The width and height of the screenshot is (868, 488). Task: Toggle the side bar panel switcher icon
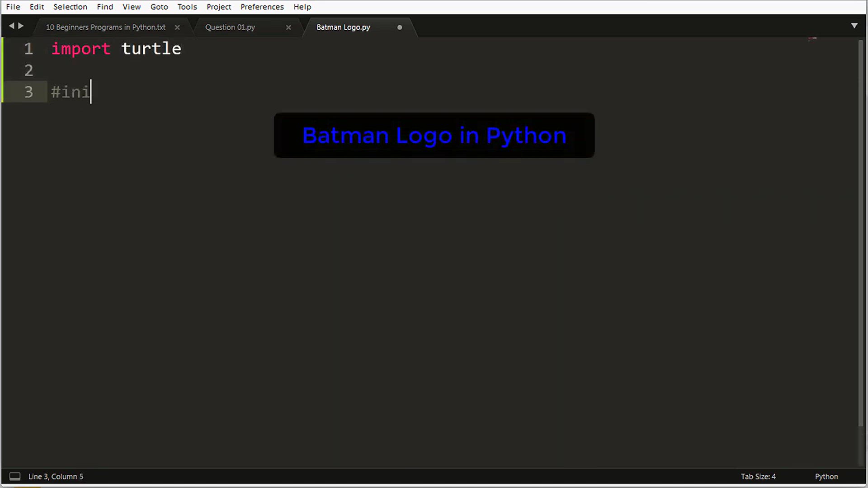(x=15, y=476)
